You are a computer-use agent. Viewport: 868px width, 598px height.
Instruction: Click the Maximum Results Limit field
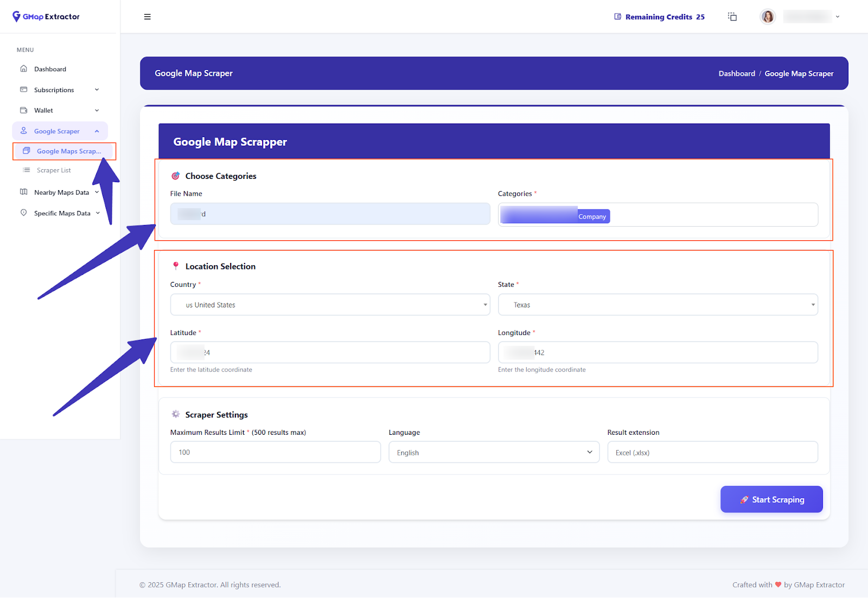[x=275, y=452]
